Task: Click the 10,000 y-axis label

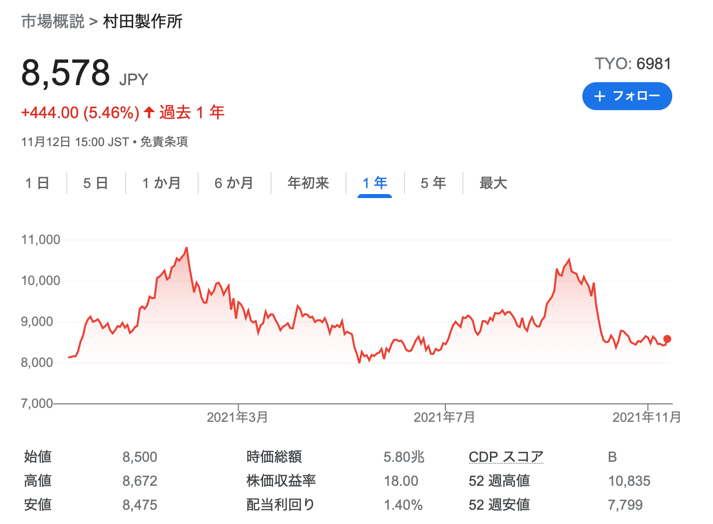Action: tap(40, 281)
